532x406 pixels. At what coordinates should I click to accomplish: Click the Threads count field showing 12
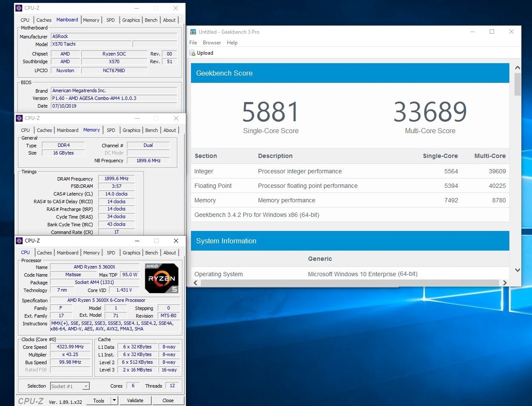[173, 386]
